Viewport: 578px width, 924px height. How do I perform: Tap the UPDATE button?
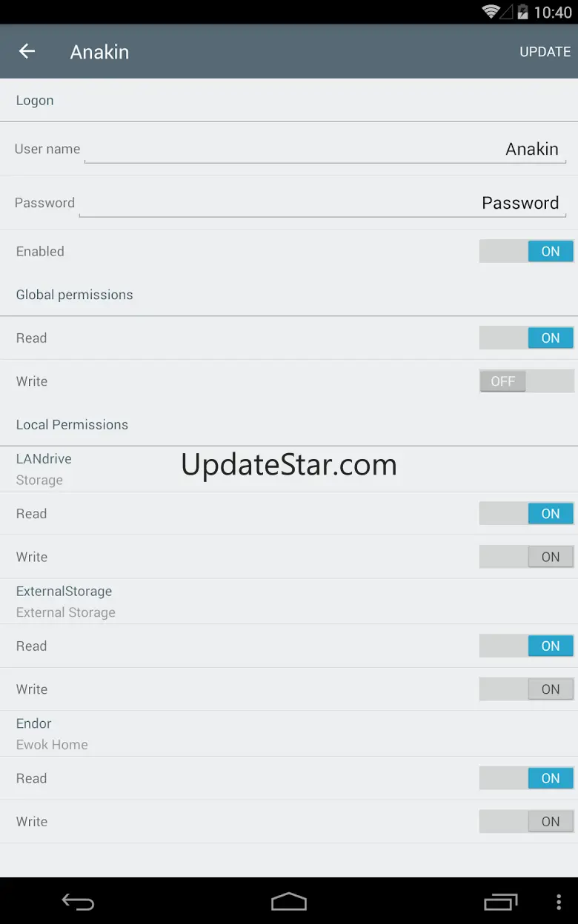pos(545,52)
